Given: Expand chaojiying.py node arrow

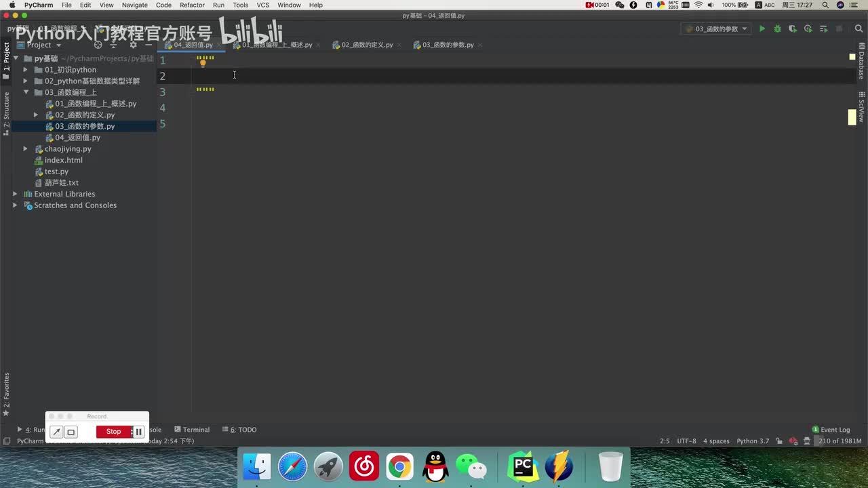Looking at the screenshot, I should click(26, 149).
